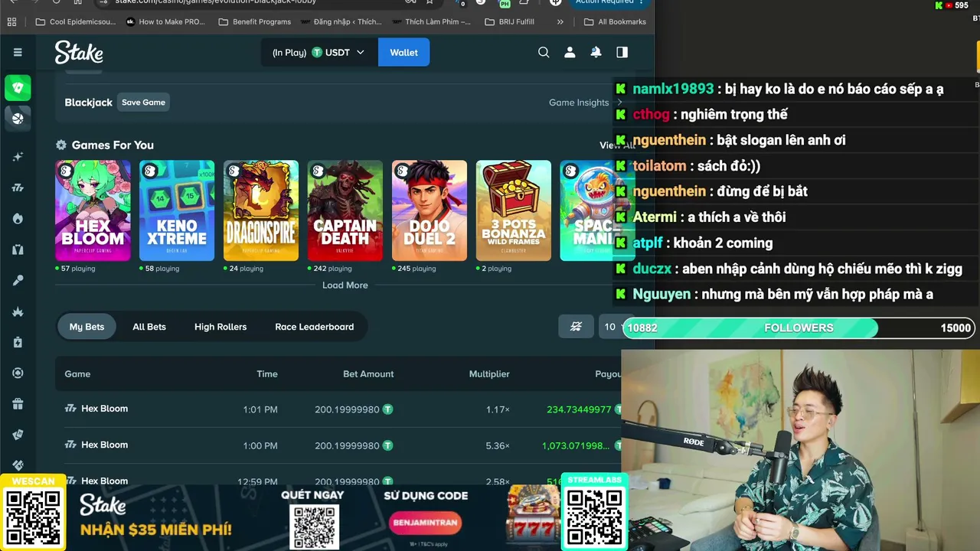
Task: Open the (In Play) USDT currency dropdown
Action: click(x=318, y=52)
